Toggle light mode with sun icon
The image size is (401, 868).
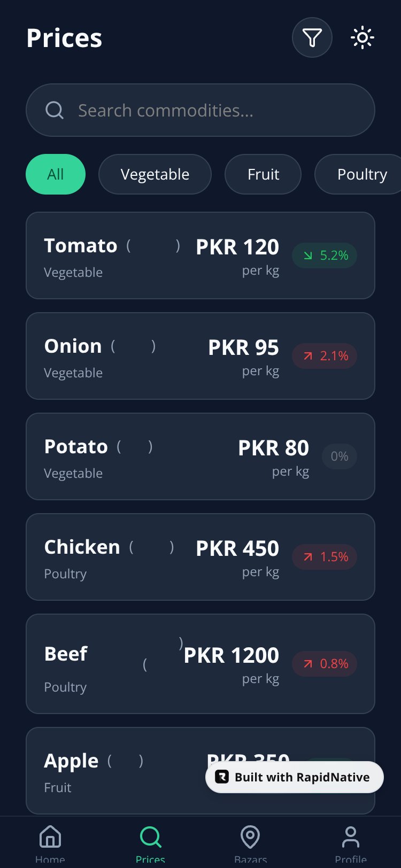click(363, 37)
